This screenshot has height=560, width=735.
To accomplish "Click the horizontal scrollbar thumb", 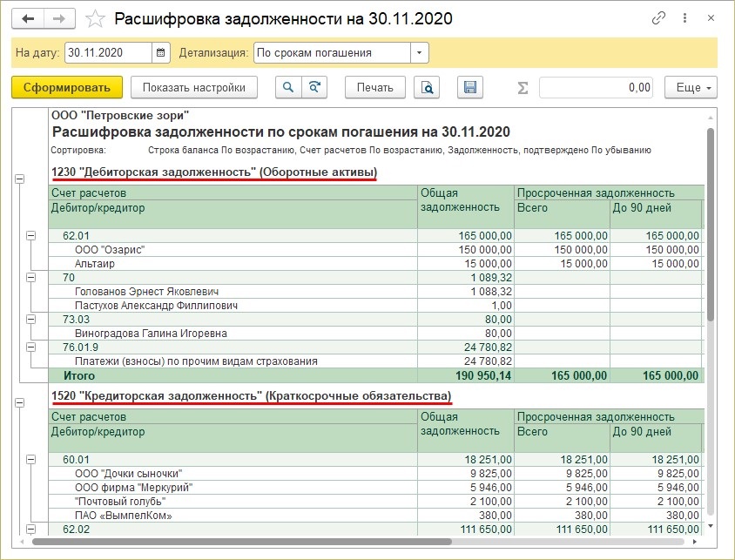I will (x=242, y=542).
